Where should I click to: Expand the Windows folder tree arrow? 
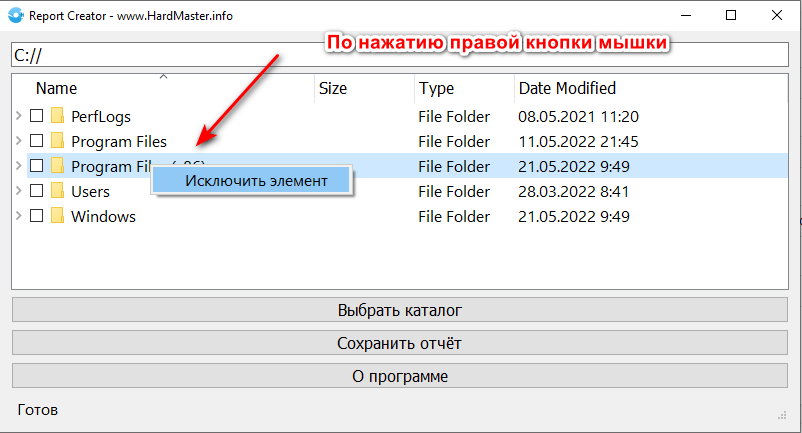click(x=19, y=216)
